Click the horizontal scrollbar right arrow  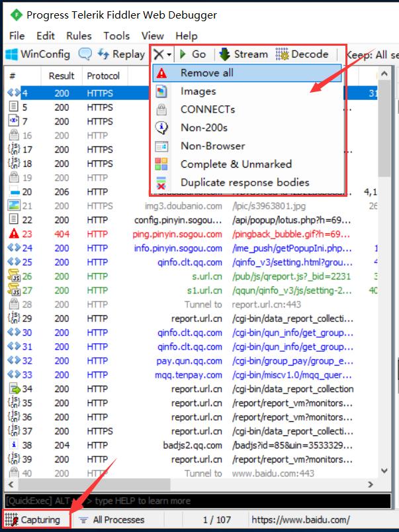click(x=371, y=484)
